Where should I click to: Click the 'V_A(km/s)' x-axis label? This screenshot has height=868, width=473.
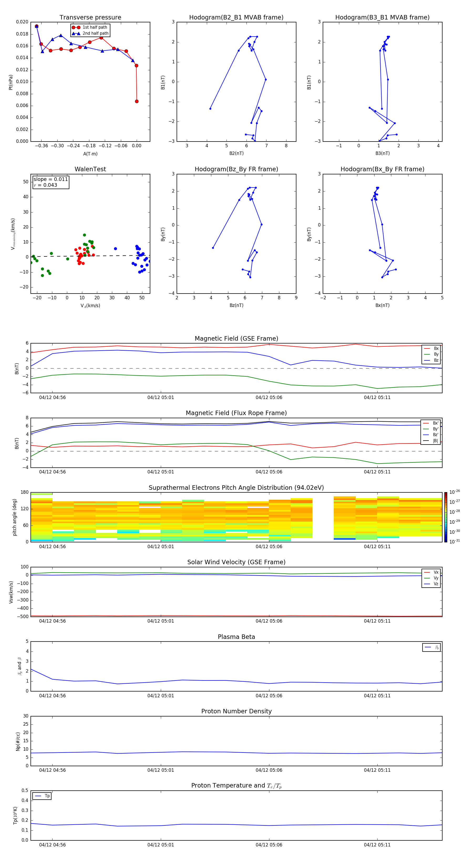[90, 306]
